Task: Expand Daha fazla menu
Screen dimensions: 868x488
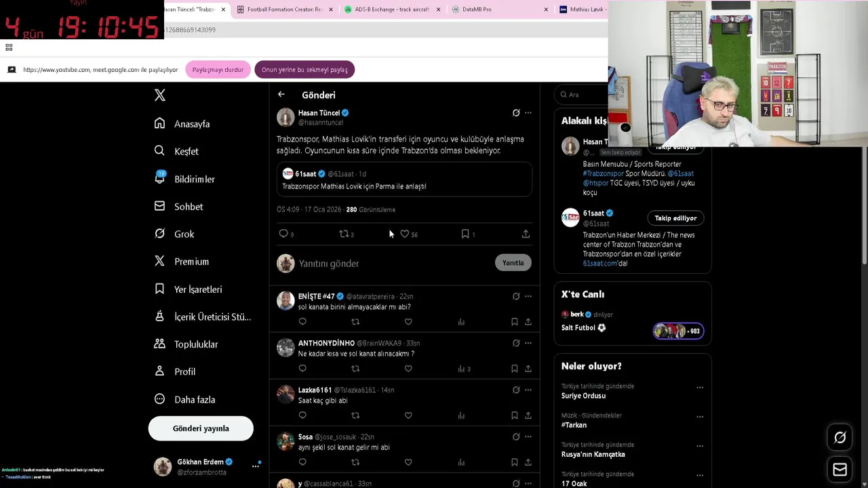Action: [x=184, y=399]
